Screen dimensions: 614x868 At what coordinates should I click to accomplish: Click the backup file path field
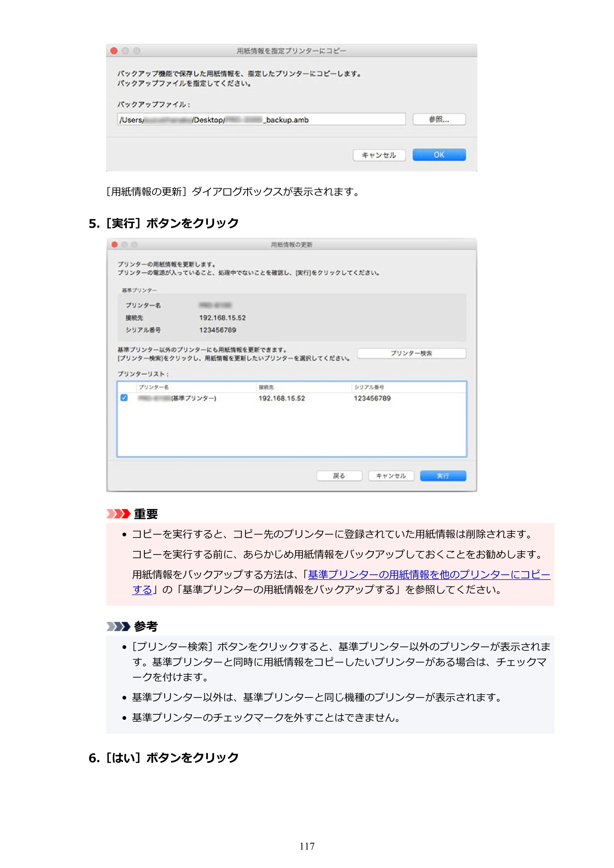tap(262, 119)
